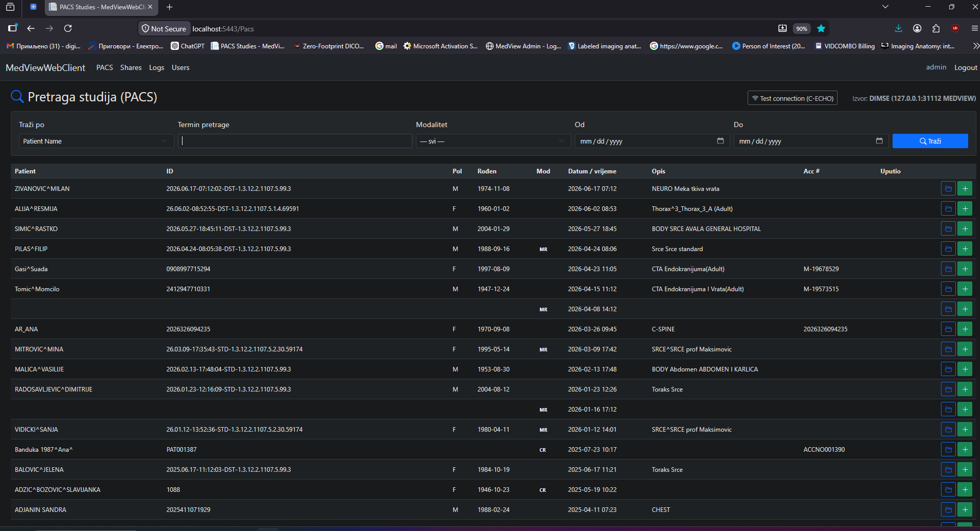Click Test connection (C-ECHO) button
The width and height of the screenshot is (980, 531).
click(792, 98)
